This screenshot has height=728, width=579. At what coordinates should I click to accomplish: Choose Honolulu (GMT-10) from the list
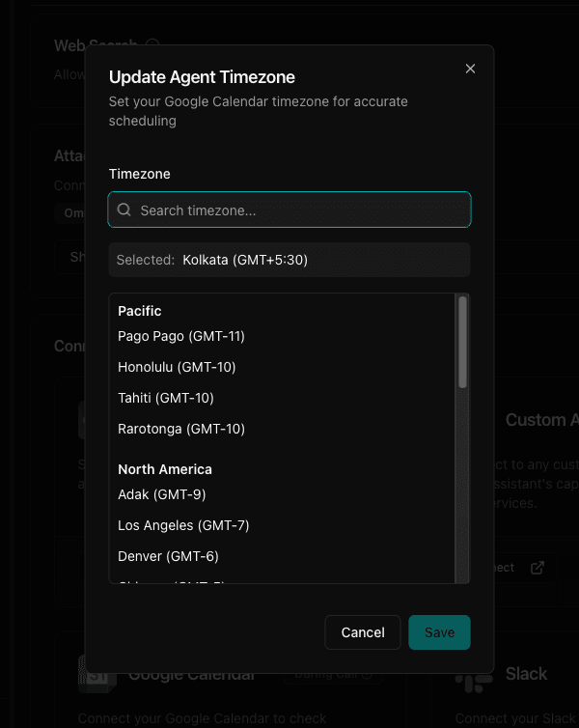(177, 367)
